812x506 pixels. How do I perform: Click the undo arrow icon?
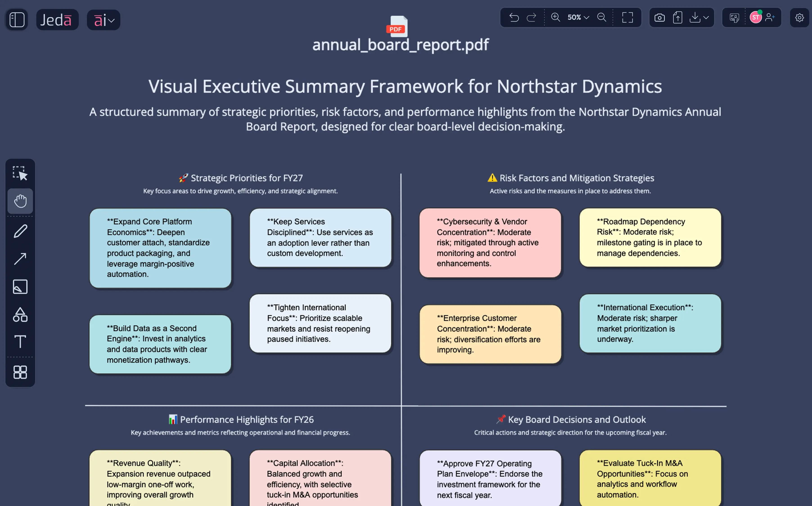pyautogui.click(x=514, y=17)
